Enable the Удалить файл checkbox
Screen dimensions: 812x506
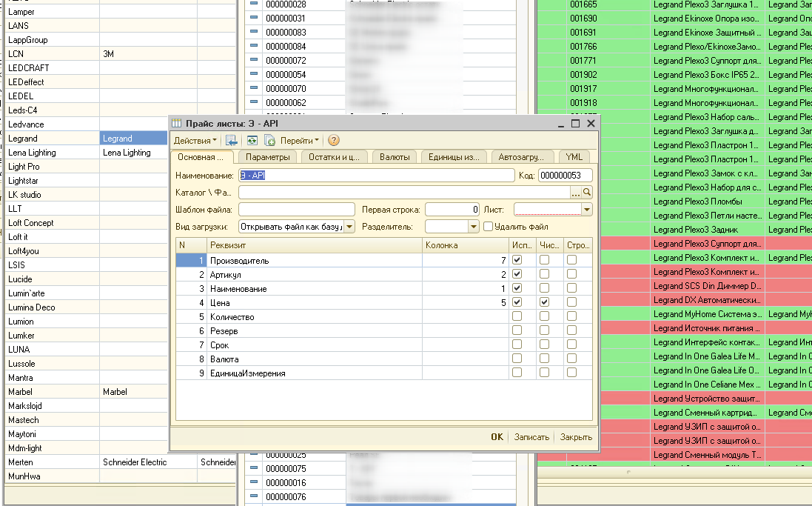pos(489,226)
